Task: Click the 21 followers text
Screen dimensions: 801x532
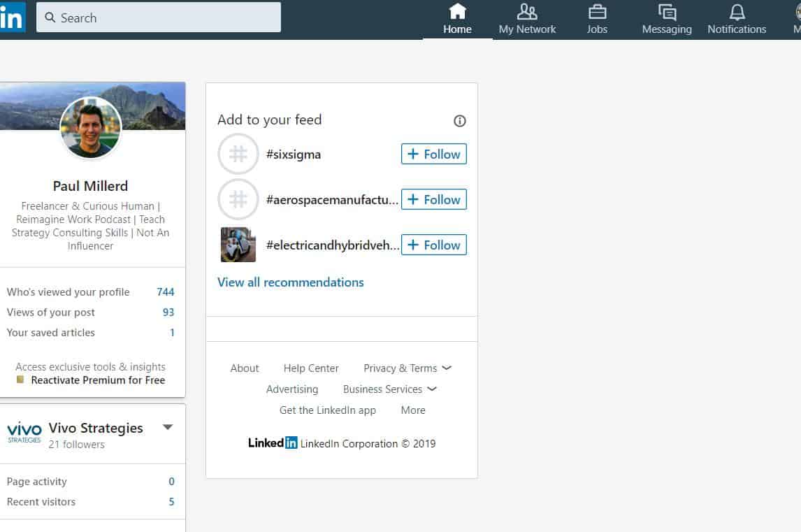Action: pos(77,445)
